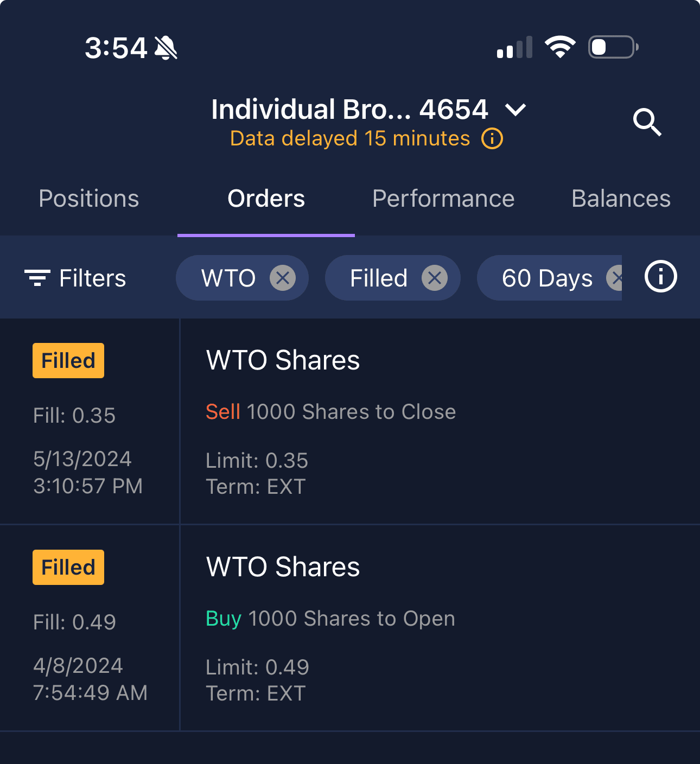Tap the Filled badge on 4/8/2024 order
The height and width of the screenshot is (764, 700).
68,568
